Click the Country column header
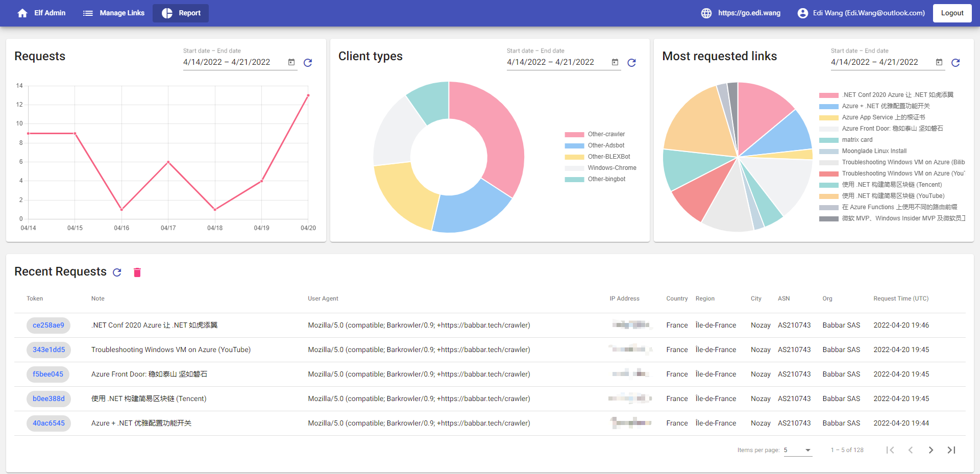 tap(677, 299)
